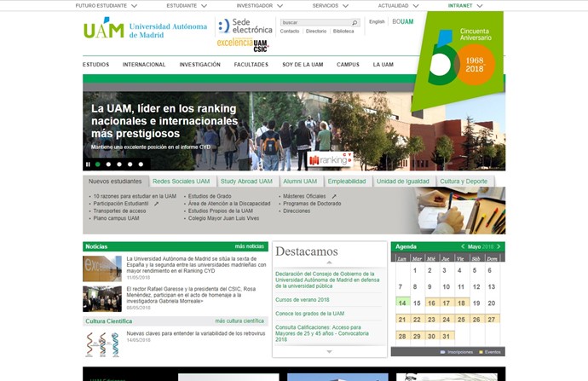
Task: Click external link arrow beside Másteres Oficiales
Action: click(x=334, y=196)
